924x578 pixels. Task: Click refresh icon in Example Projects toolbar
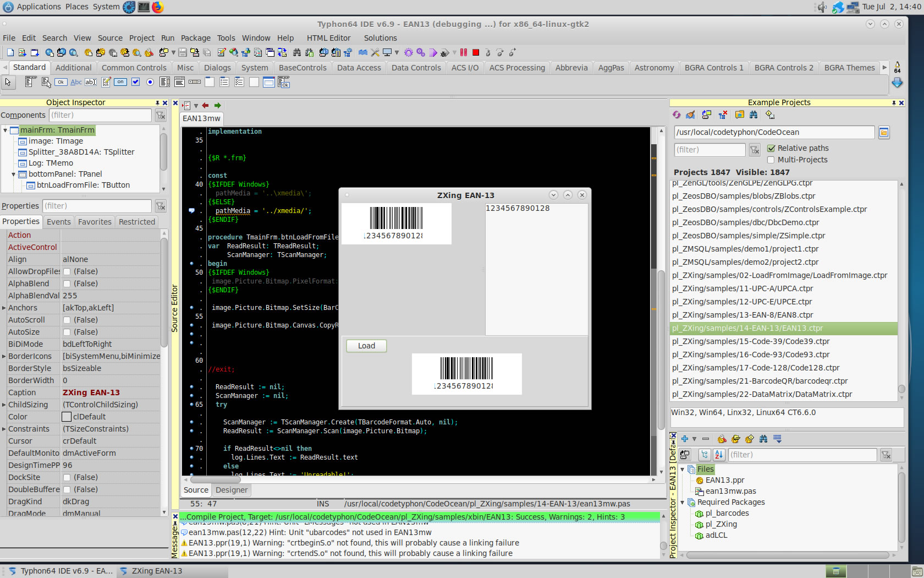(x=676, y=114)
